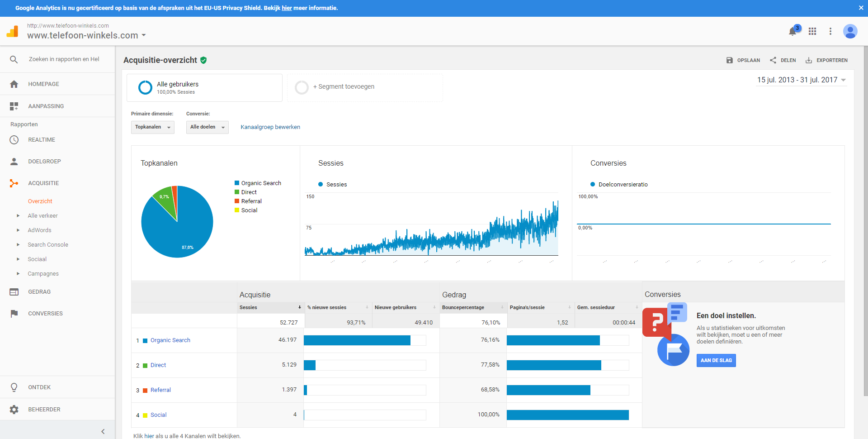The width and height of the screenshot is (868, 439).
Task: Open the Direct channel link
Action: [158, 365]
